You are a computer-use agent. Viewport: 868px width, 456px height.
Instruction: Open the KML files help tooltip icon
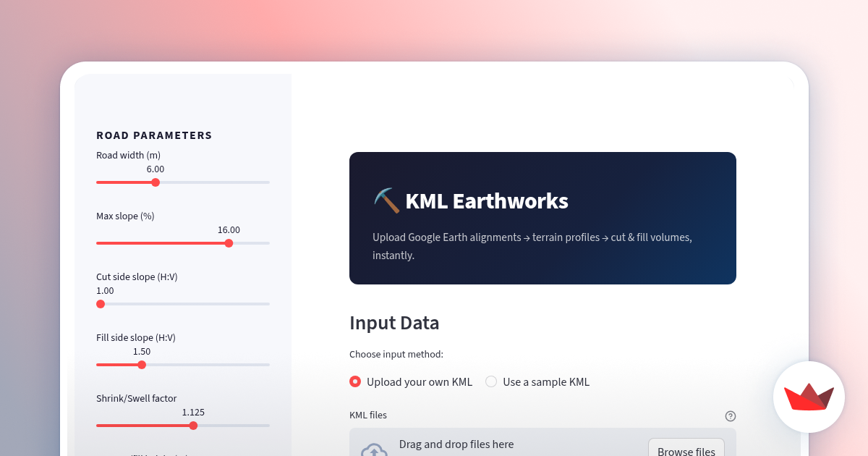(731, 416)
